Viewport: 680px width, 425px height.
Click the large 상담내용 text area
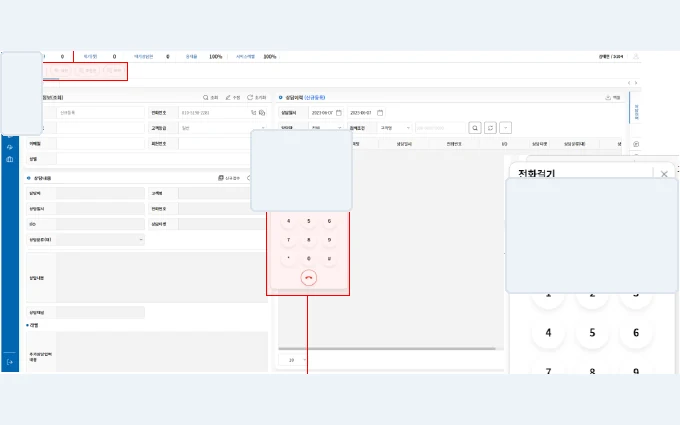click(x=162, y=278)
